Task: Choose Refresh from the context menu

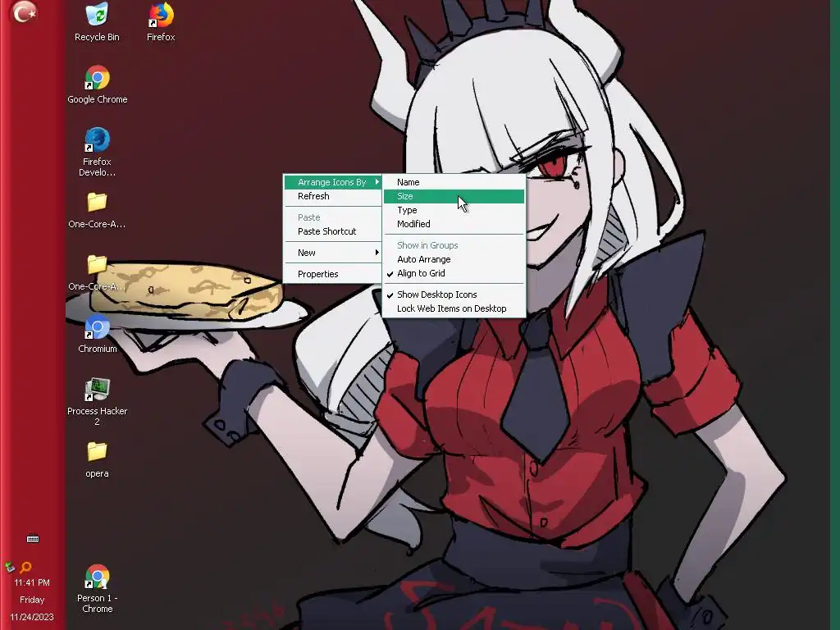Action: point(333,196)
